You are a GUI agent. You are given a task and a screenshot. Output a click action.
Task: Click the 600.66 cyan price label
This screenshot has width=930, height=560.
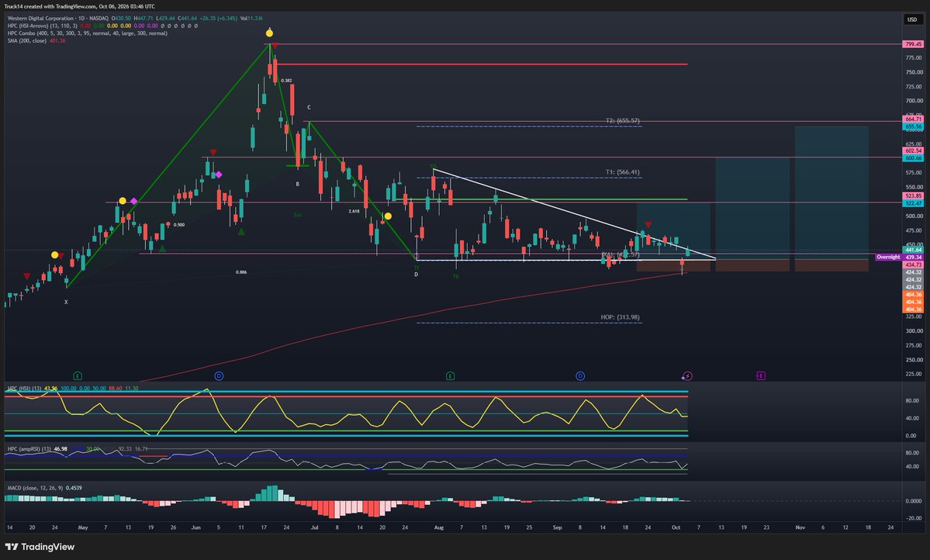(x=914, y=158)
